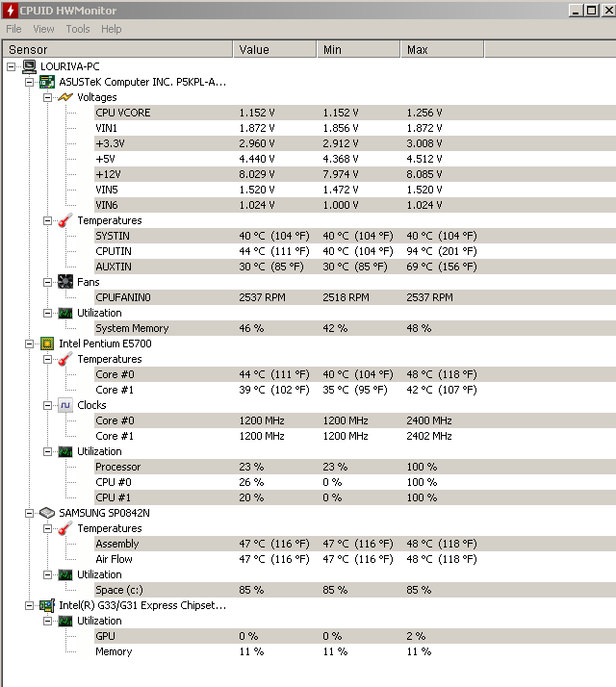Click the Samsung Utilization graph icon
The height and width of the screenshot is (687, 616).
click(x=65, y=574)
